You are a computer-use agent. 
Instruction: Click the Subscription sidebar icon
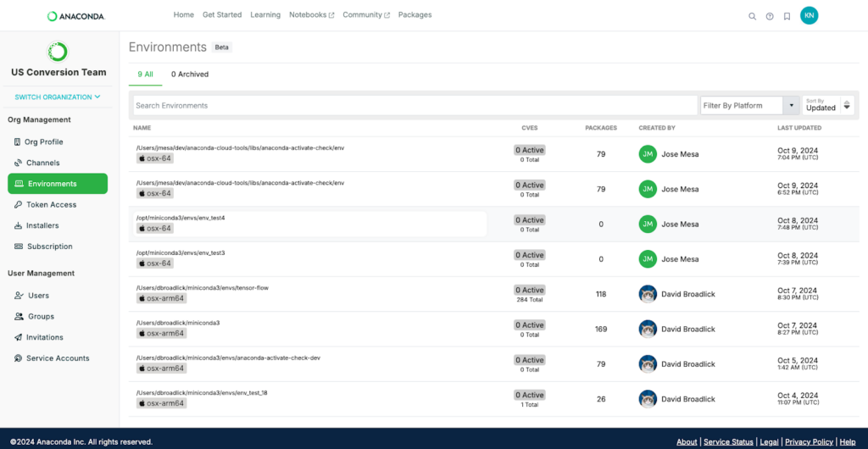[19, 247]
